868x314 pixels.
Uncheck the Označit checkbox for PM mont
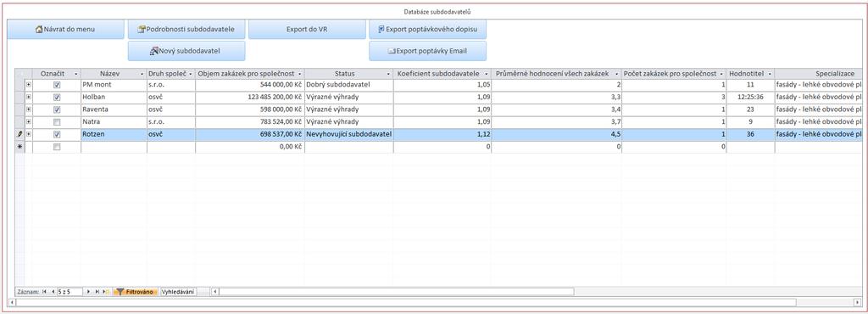click(57, 85)
